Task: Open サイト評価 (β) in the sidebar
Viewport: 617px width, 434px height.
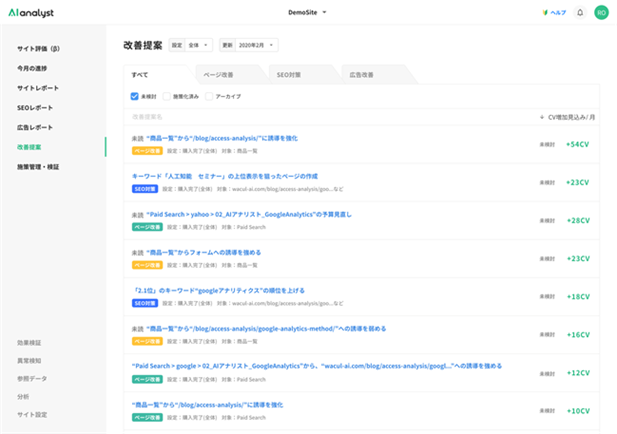Action: coord(38,49)
